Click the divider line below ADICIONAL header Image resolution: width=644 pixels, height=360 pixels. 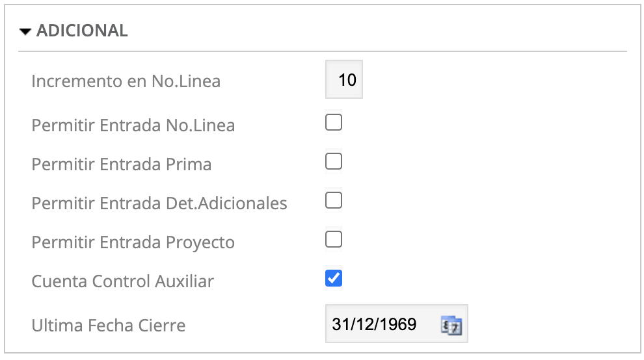point(322,51)
